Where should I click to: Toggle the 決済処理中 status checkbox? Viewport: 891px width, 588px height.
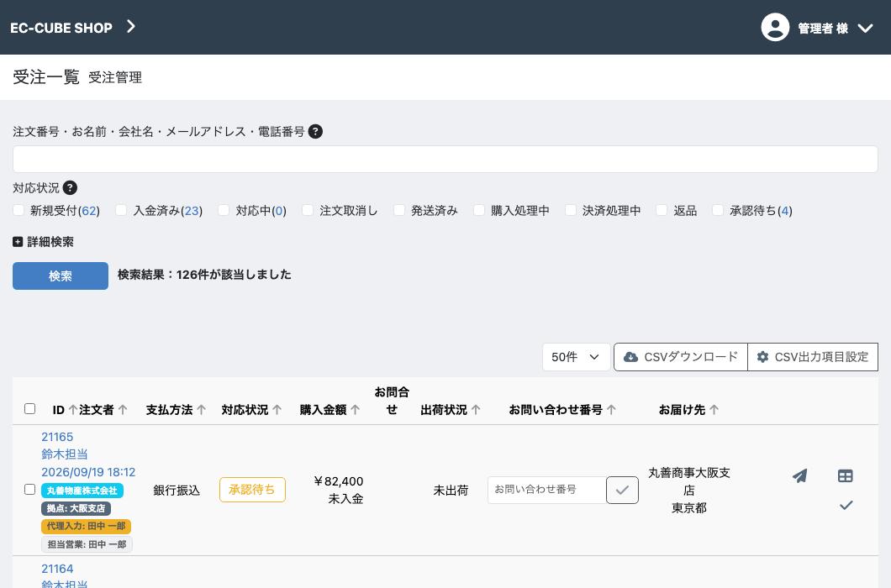[571, 210]
